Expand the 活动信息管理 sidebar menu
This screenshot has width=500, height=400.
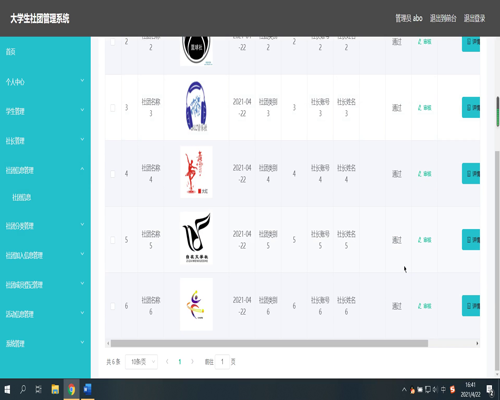pyautogui.click(x=45, y=314)
